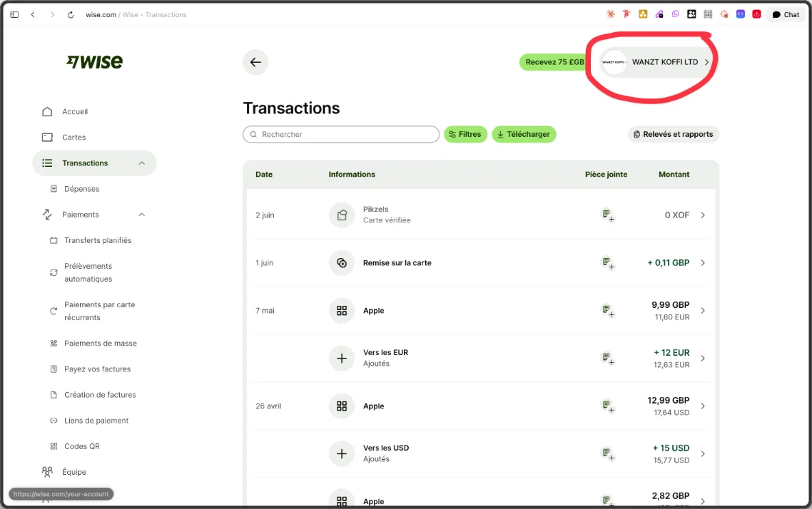Click the Wise logo

[x=95, y=61]
